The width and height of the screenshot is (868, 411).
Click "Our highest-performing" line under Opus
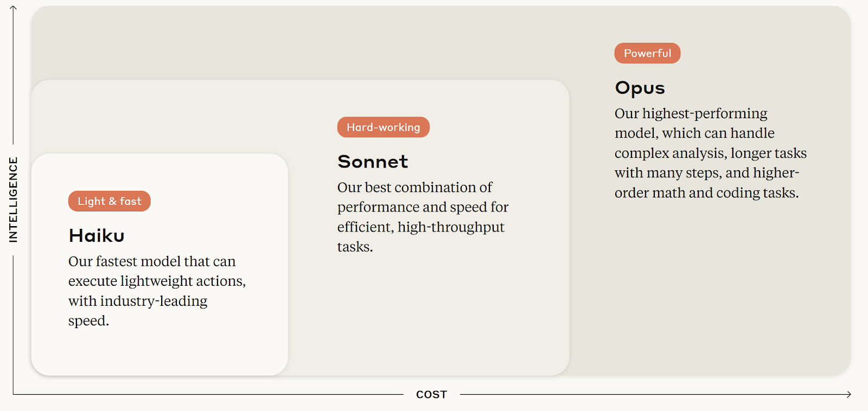(x=691, y=114)
